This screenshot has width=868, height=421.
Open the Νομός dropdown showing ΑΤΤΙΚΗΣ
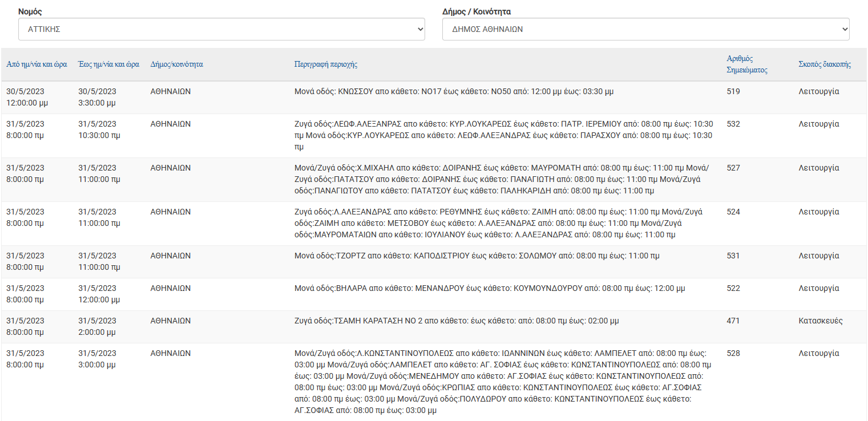click(221, 29)
